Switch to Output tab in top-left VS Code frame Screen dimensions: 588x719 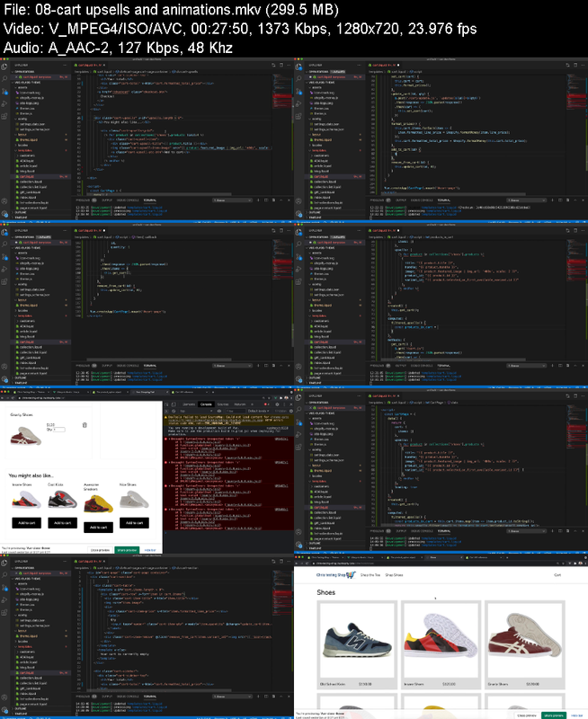point(107,200)
